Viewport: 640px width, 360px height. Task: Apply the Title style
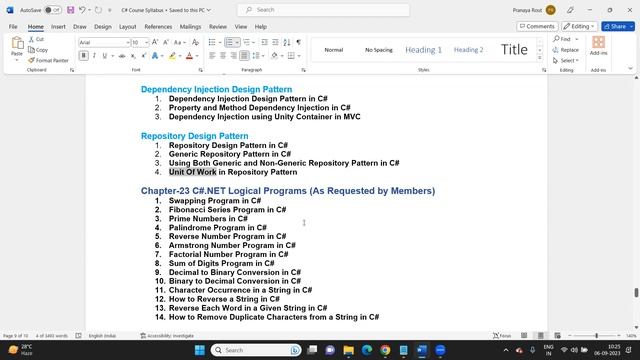514,49
